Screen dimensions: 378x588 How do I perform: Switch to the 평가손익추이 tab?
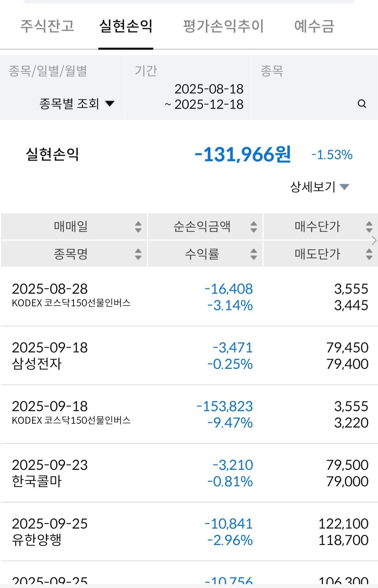(223, 26)
